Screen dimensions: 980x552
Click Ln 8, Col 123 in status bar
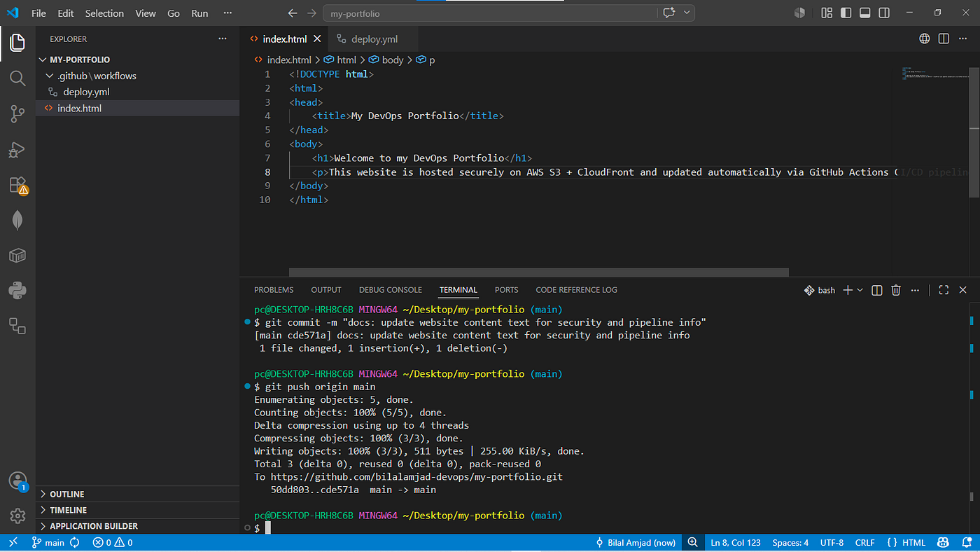[x=736, y=543]
